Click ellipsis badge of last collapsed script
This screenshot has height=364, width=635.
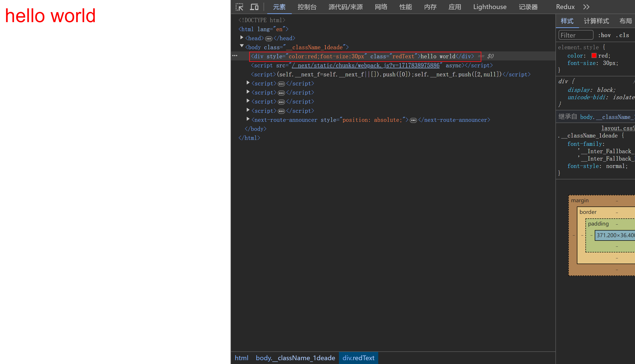click(x=281, y=111)
